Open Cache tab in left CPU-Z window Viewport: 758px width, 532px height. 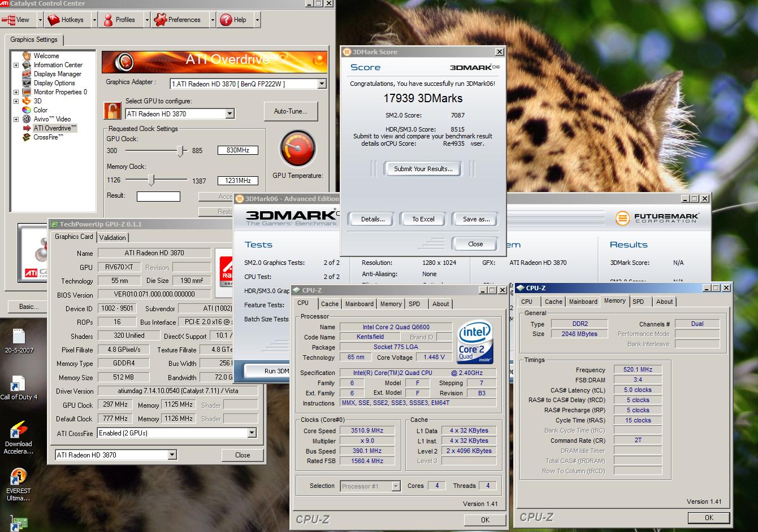pyautogui.click(x=330, y=304)
